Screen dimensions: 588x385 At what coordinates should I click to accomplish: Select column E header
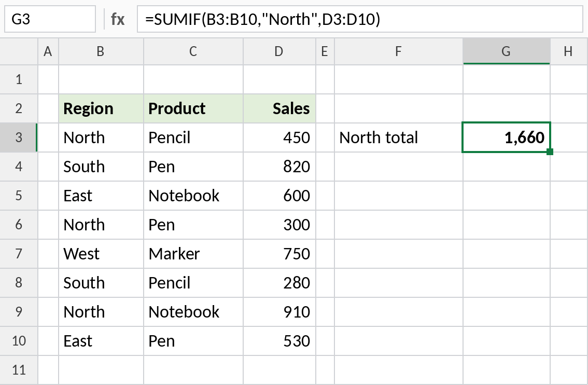(325, 51)
